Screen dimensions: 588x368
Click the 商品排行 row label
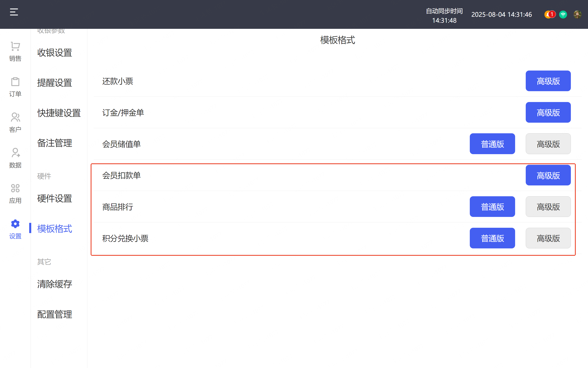[118, 207]
